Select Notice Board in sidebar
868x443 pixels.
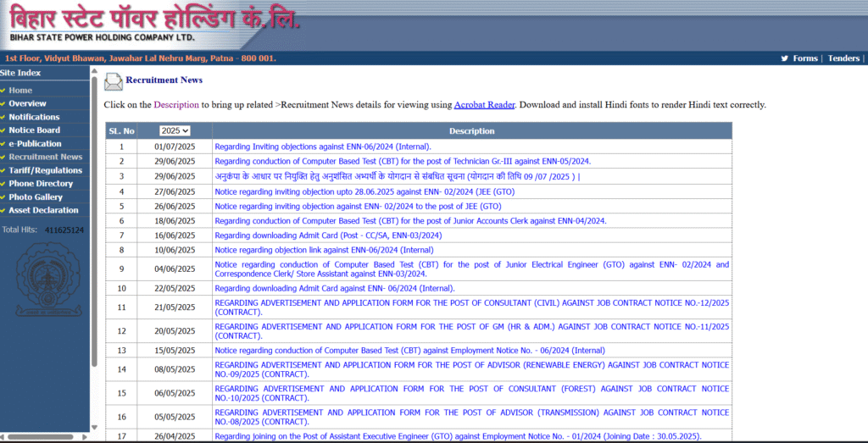tap(34, 130)
